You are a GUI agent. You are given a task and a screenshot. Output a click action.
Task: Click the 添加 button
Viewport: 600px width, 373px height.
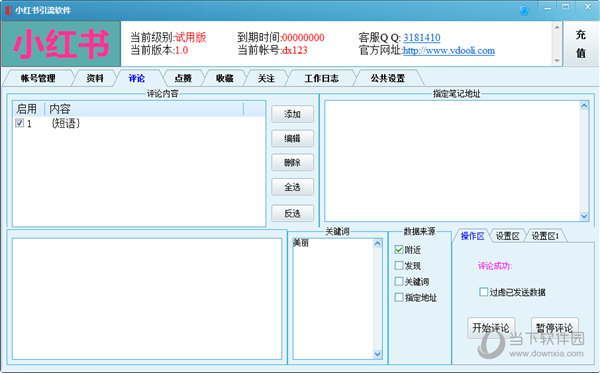[x=292, y=114]
